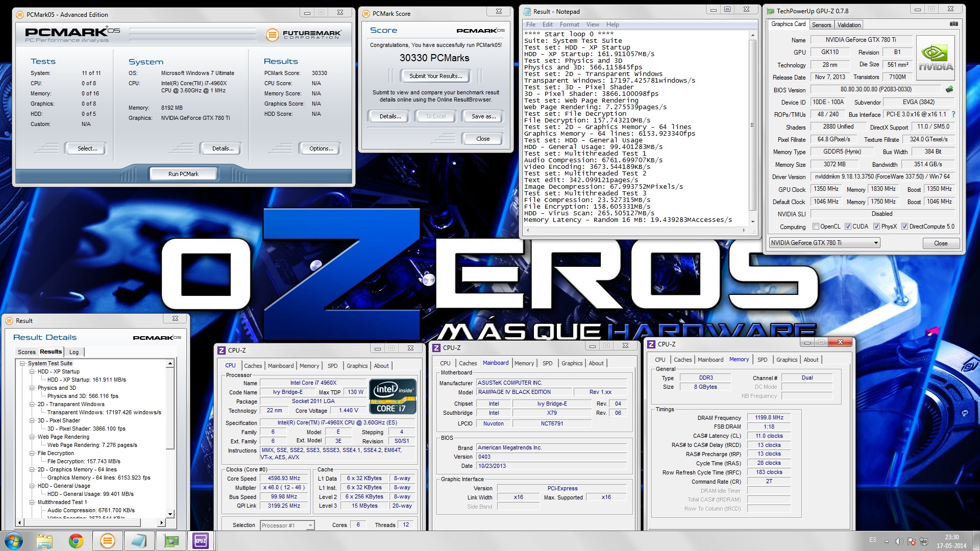The image size is (980, 551).
Task: Click the volume speaker tray icon
Action: 899,541
